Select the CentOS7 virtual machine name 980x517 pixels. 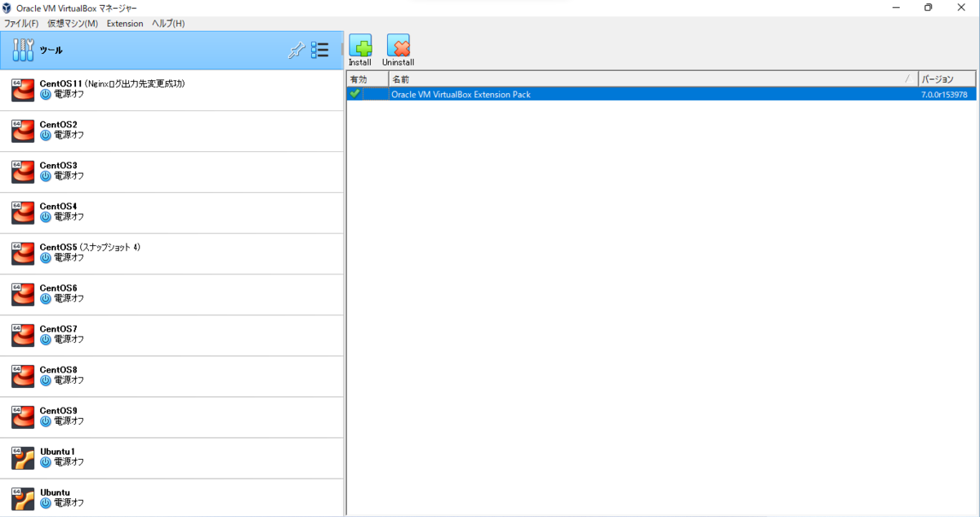[58, 329]
